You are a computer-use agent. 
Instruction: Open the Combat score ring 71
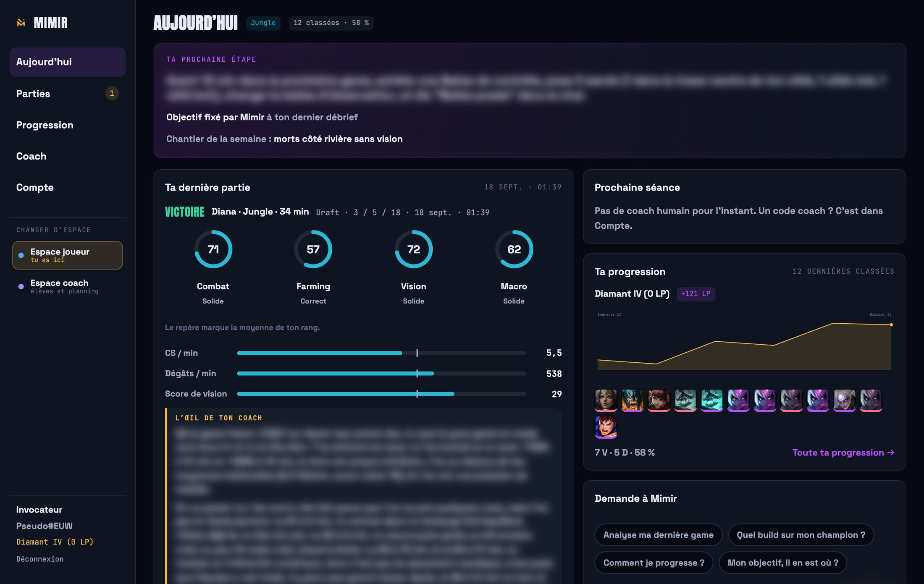point(213,249)
